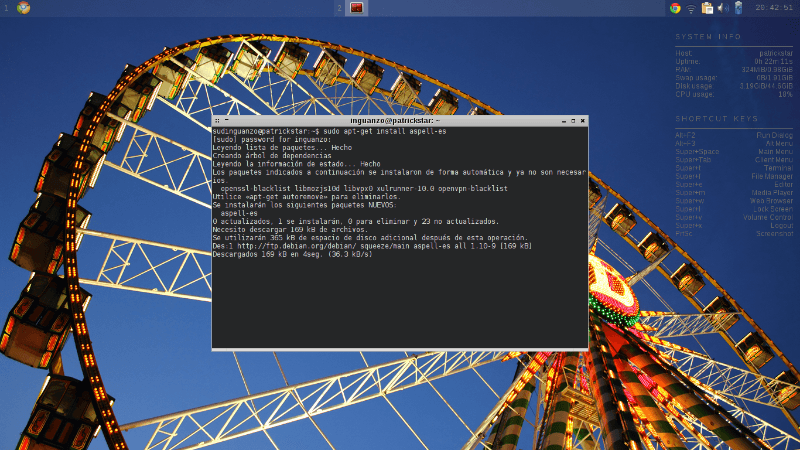Click the terminal title 'inguanzo@patrickstar: ~'
The height and width of the screenshot is (450, 800).
(395, 120)
